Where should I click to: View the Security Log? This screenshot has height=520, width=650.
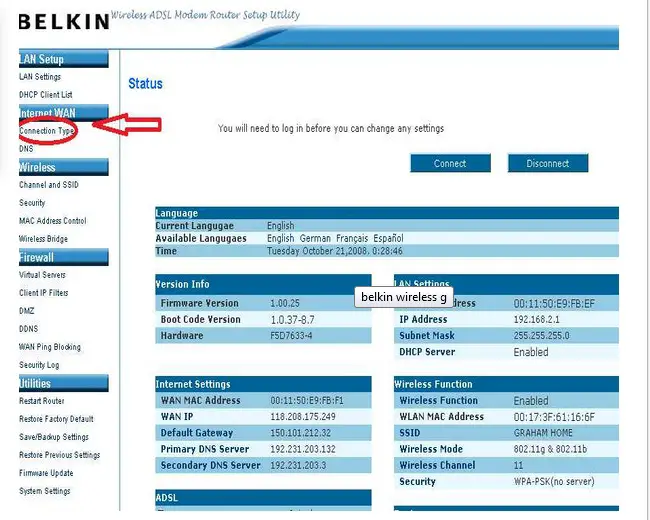[39, 365]
